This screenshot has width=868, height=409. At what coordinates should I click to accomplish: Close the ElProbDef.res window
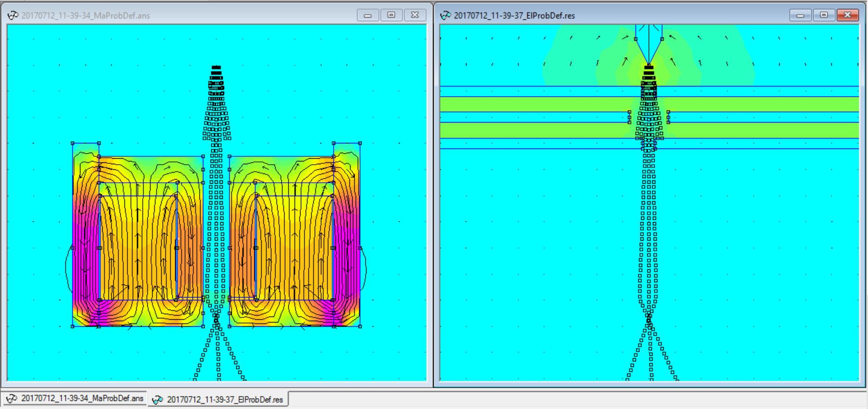pos(848,15)
